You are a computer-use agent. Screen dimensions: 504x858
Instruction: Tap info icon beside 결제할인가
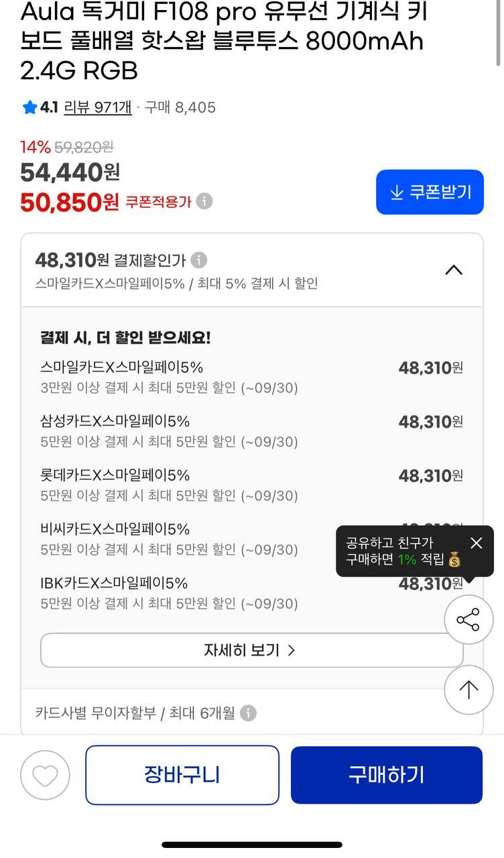[x=199, y=260]
